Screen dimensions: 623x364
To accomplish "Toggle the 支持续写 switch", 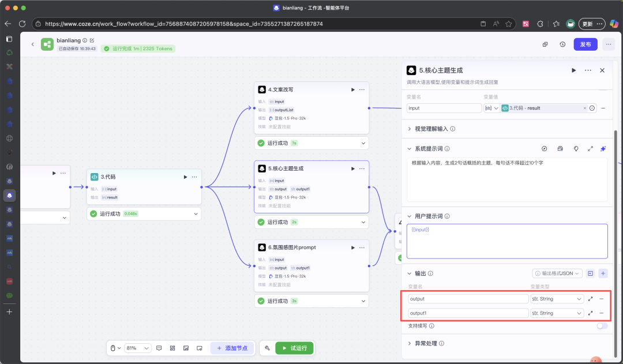I will pyautogui.click(x=602, y=326).
